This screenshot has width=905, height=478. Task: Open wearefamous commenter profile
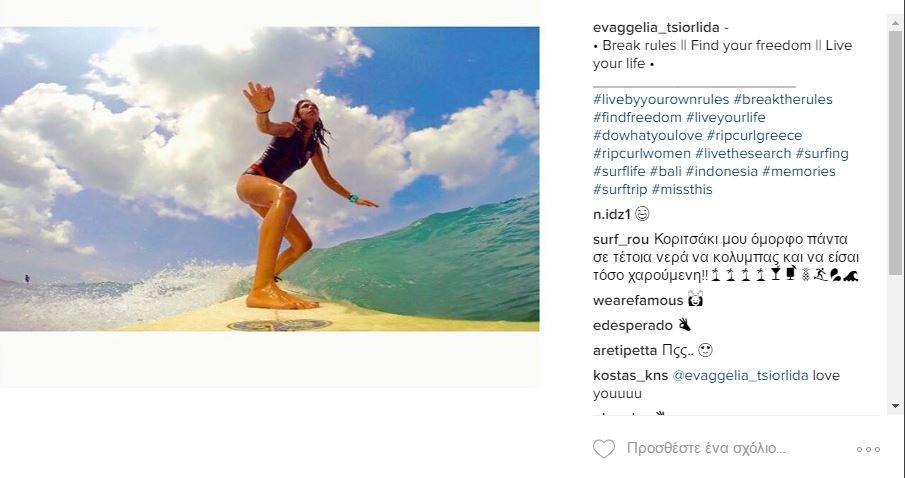(x=638, y=301)
